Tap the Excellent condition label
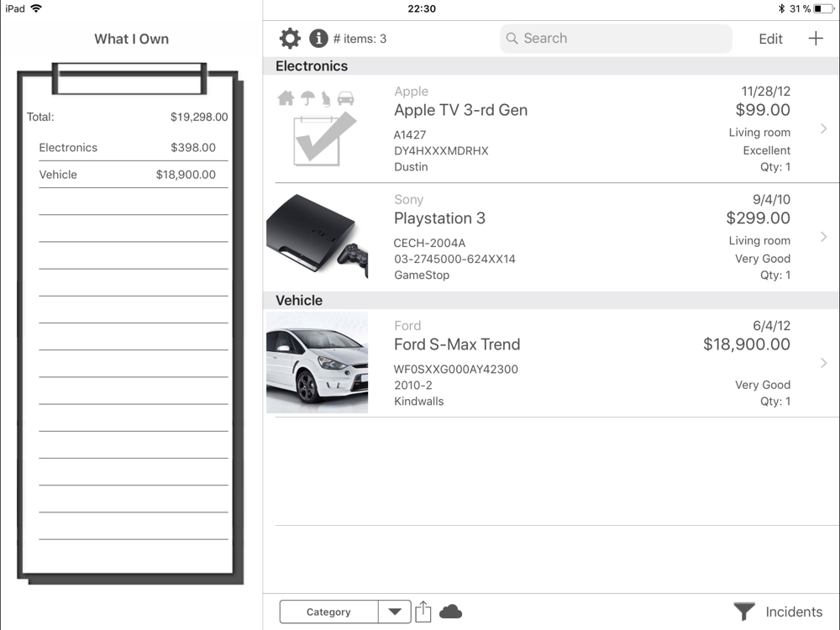 click(767, 150)
